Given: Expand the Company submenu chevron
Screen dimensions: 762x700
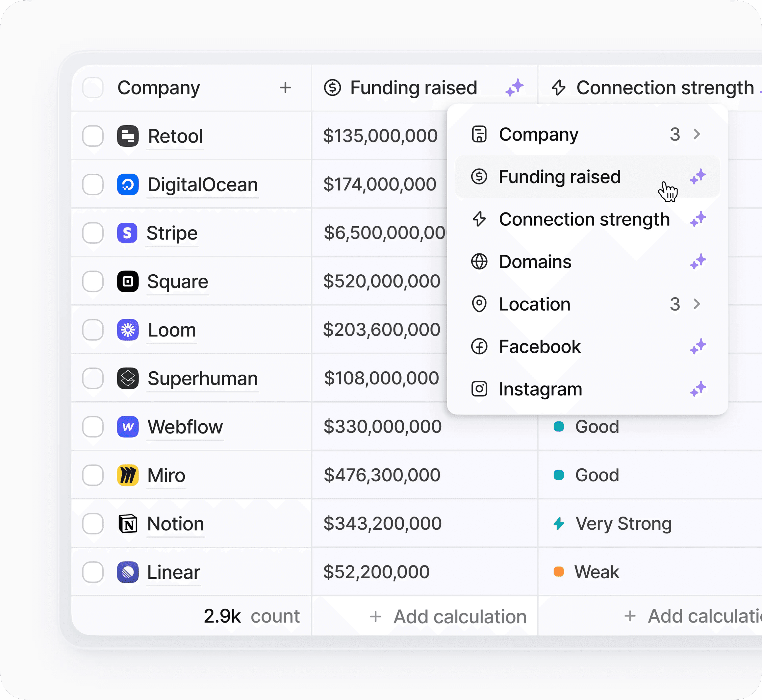Looking at the screenshot, I should pos(697,134).
